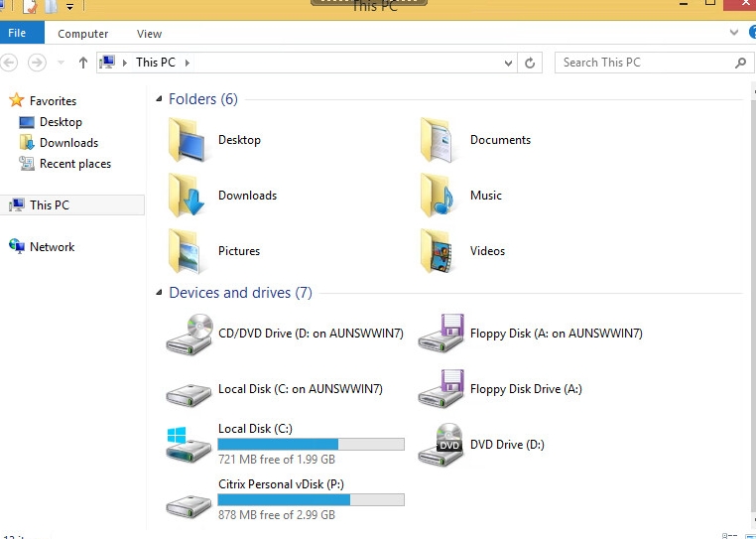Select CD/DVD Drive (D: on AUNSWWIN7) icon
Image resolution: width=756 pixels, height=539 pixels.
tap(189, 334)
